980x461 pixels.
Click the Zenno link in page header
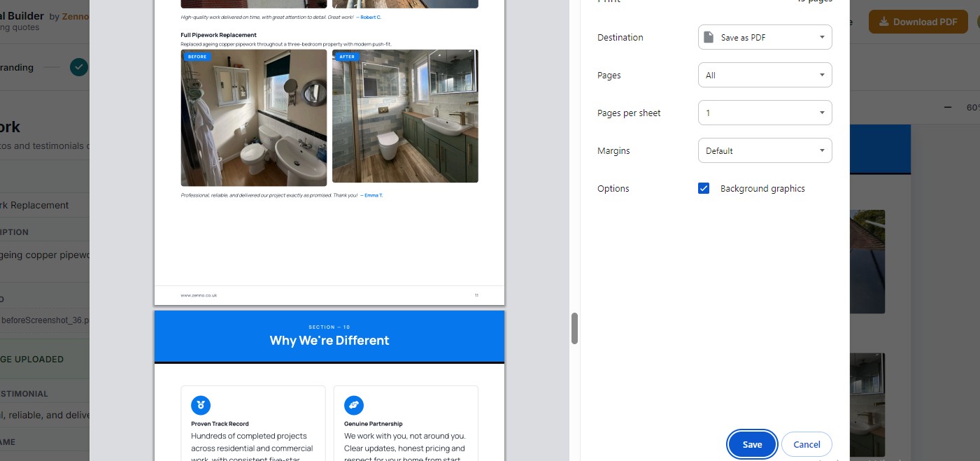coord(76,16)
